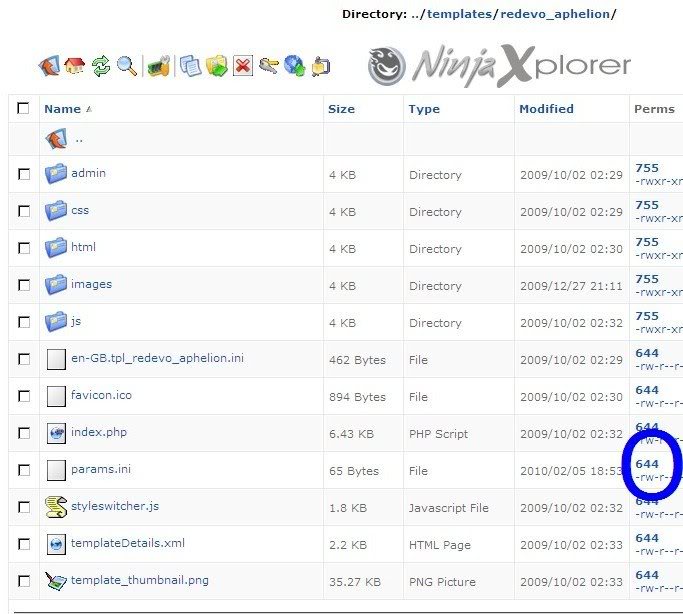Image resolution: width=683 pixels, height=614 pixels.
Task: Change permissions using the keys icon
Action: point(269,67)
